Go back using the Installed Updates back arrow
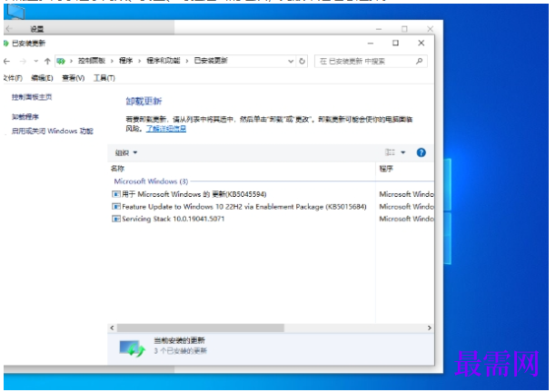This screenshot has height=392, width=556. point(6,62)
